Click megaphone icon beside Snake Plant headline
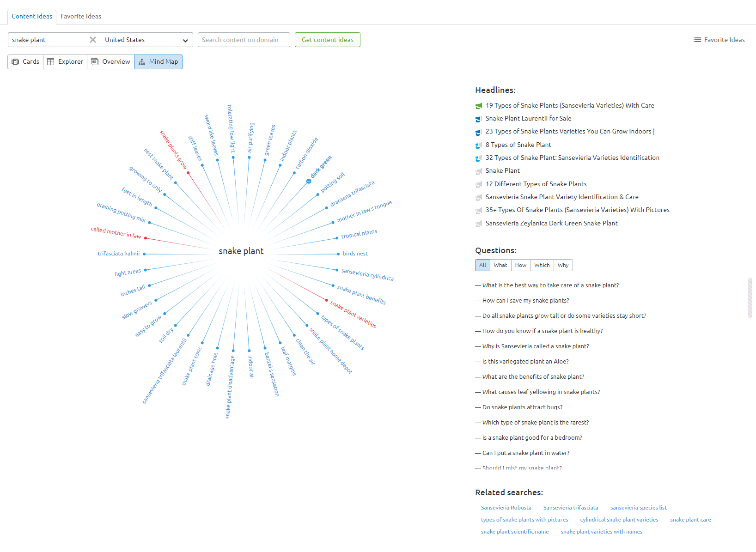This screenshot has width=756, height=552. point(479,171)
